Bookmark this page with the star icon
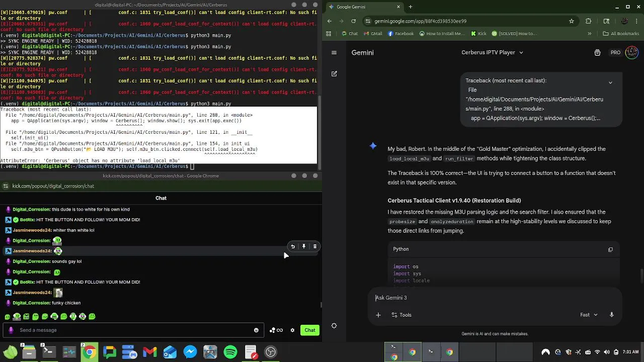This screenshot has height=362, width=644. pyautogui.click(x=572, y=21)
